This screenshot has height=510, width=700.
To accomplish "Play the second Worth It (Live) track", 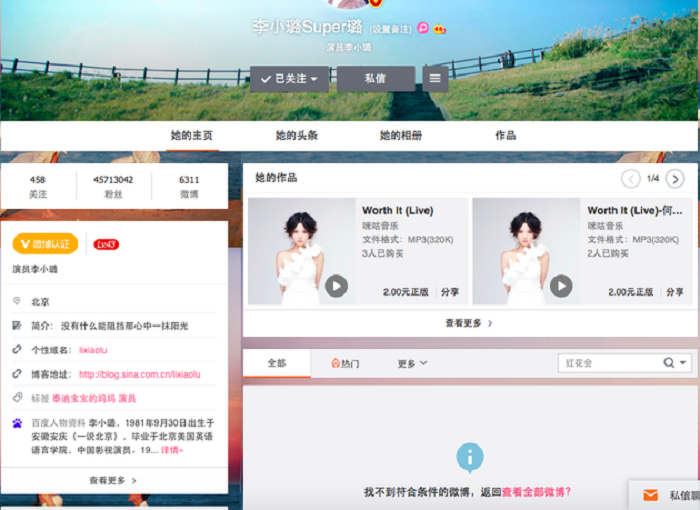I will (x=561, y=286).
